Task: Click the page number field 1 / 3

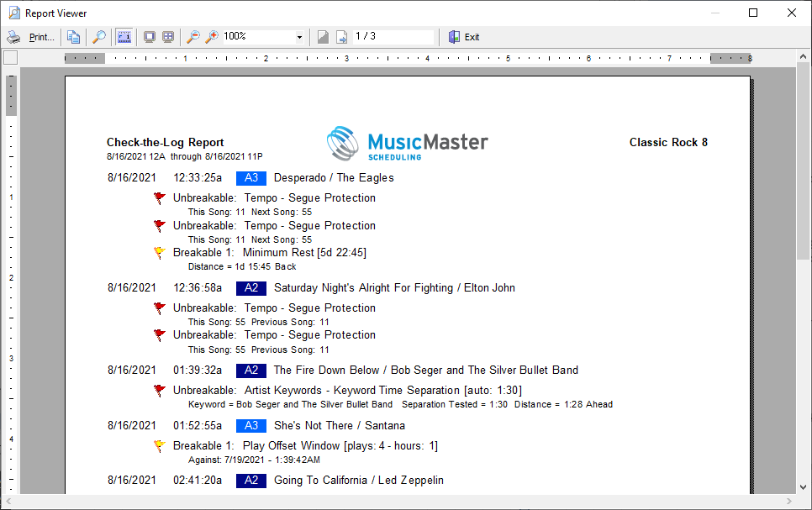Action: click(x=393, y=37)
